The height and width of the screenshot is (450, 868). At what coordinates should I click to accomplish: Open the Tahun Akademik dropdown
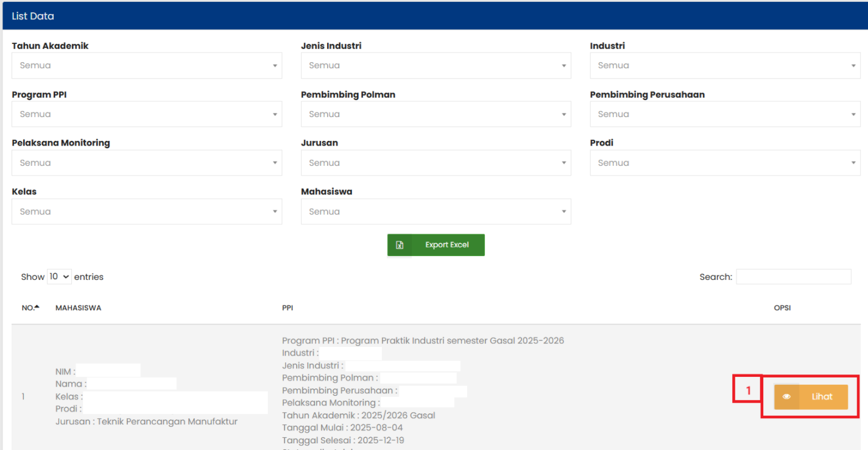point(147,65)
